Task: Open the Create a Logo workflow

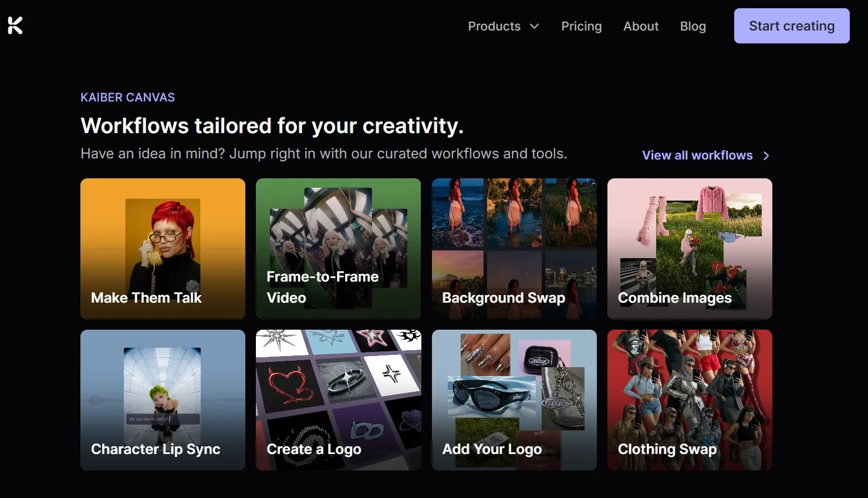Action: pos(338,400)
